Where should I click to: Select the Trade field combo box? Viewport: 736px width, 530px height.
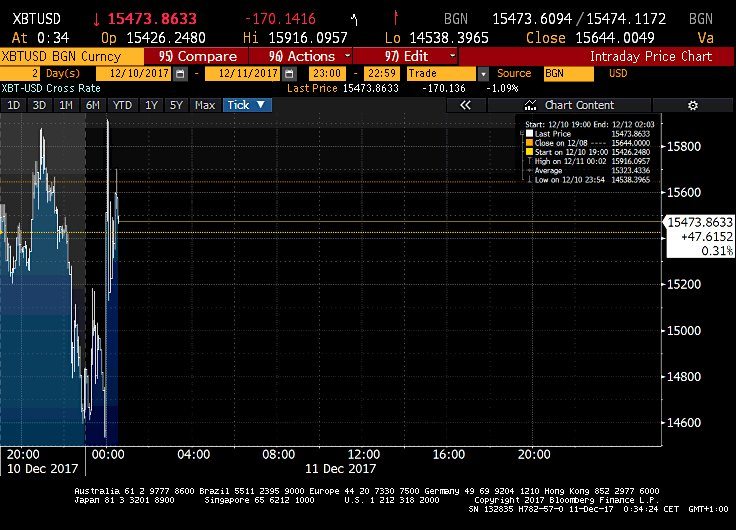pyautogui.click(x=441, y=74)
